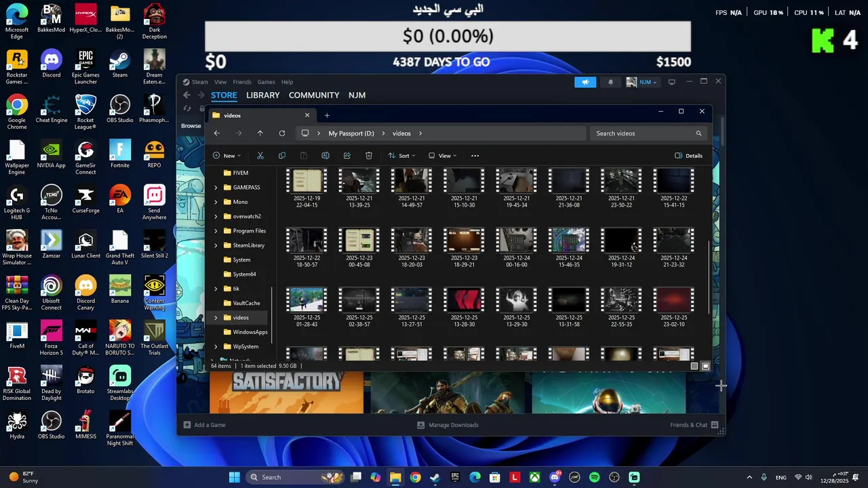Viewport: 868px width, 488px height.
Task: Switch to the LIBRARY tab in Steam
Action: [x=262, y=95]
